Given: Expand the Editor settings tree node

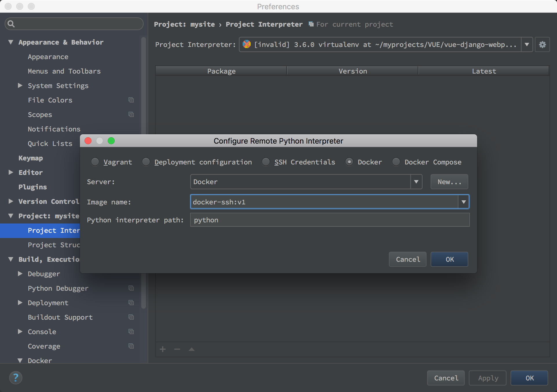Looking at the screenshot, I should click(x=11, y=172).
